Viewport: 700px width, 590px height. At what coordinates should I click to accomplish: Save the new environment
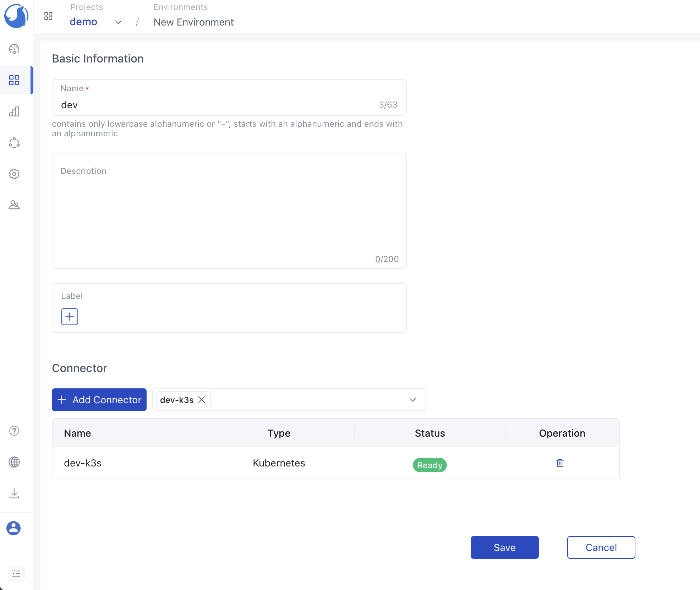[x=504, y=547]
